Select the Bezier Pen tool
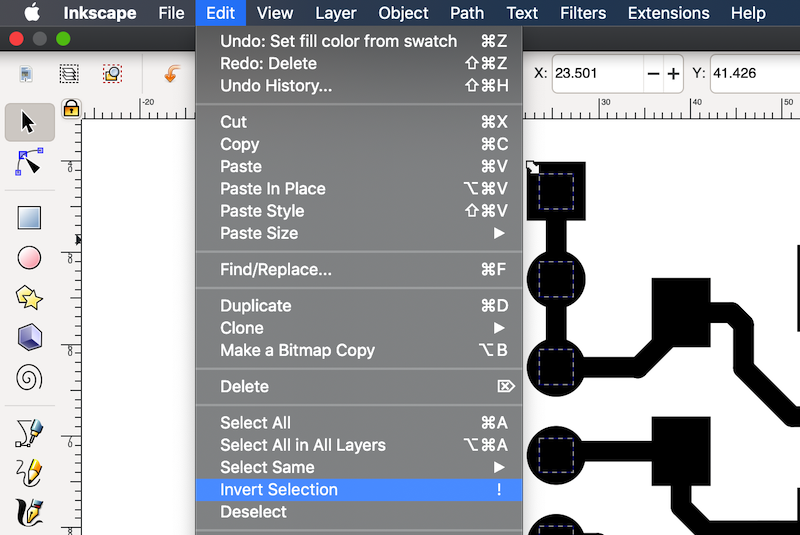The image size is (800, 535). tap(29, 432)
